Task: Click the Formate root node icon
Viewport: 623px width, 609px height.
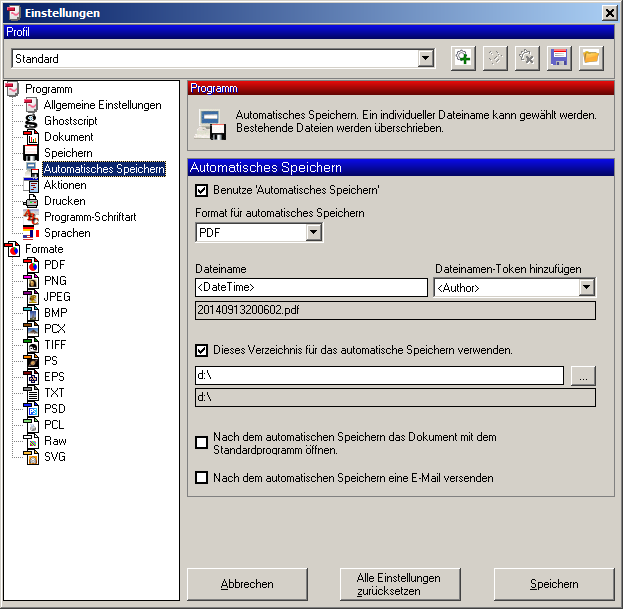Action: click(12, 249)
